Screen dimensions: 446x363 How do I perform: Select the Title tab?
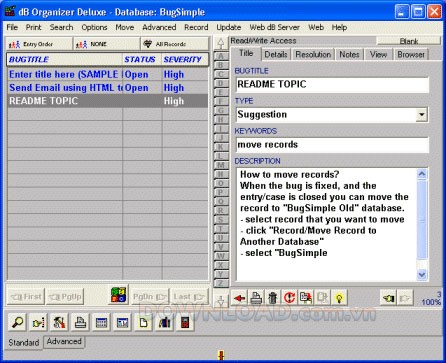[246, 53]
